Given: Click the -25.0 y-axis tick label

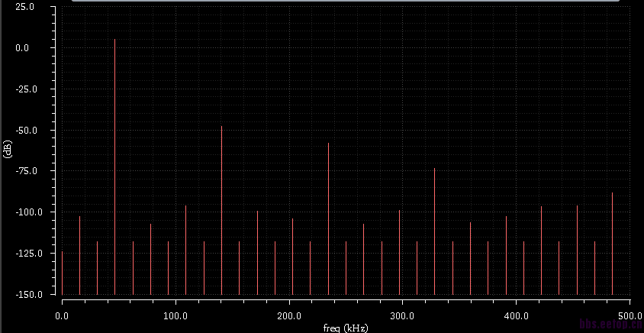Looking at the screenshot, I should point(24,89).
